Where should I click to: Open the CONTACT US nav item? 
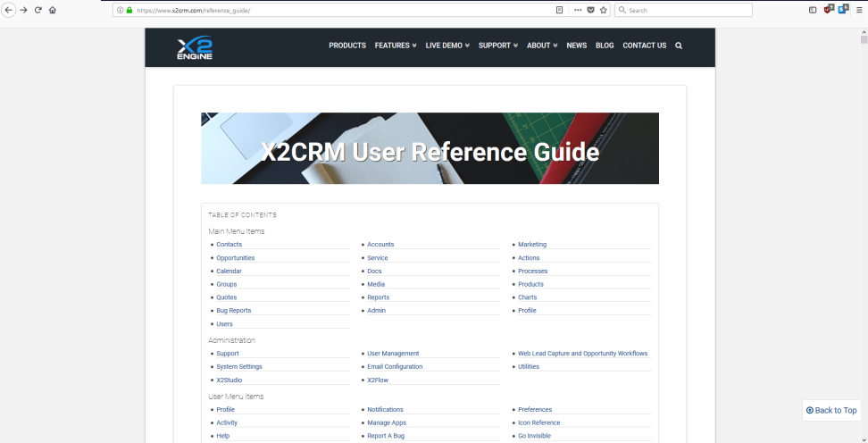coord(645,46)
